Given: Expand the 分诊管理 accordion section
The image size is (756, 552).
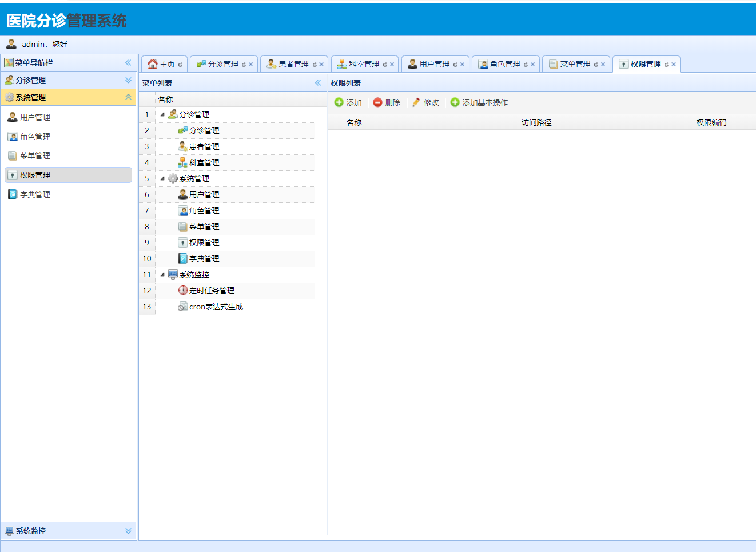Looking at the screenshot, I should tap(128, 80).
